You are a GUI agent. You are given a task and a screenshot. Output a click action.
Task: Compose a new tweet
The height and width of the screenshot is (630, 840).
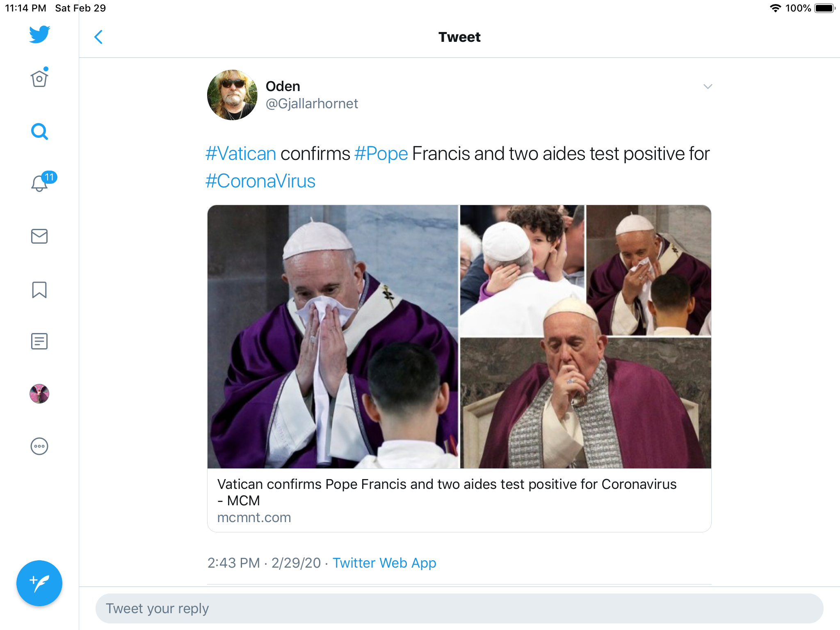point(39,583)
